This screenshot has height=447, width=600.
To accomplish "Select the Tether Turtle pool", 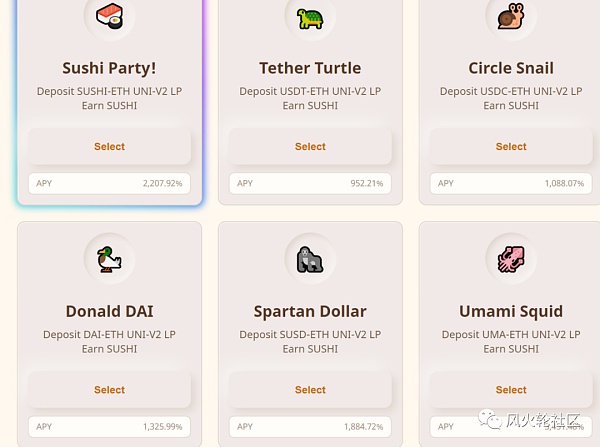I will (x=310, y=147).
